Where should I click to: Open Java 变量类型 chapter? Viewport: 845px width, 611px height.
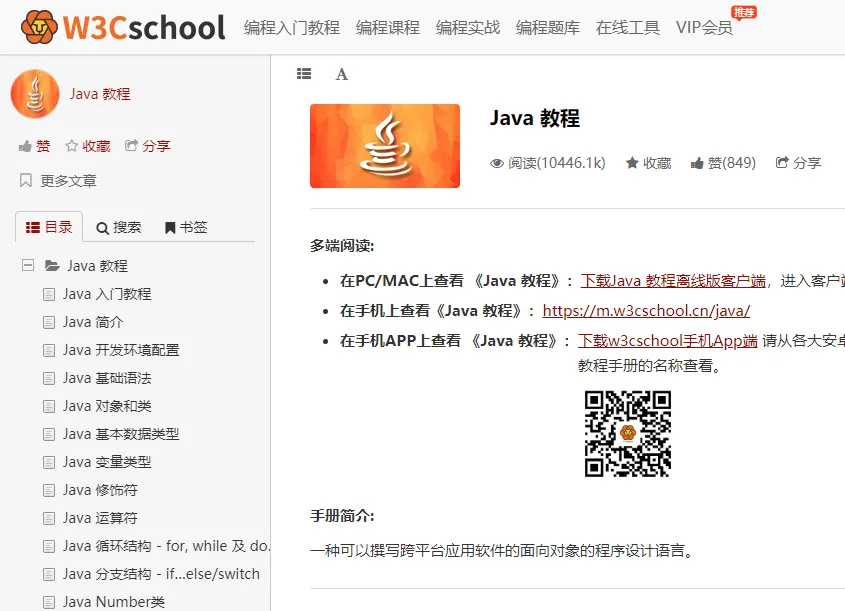107,462
